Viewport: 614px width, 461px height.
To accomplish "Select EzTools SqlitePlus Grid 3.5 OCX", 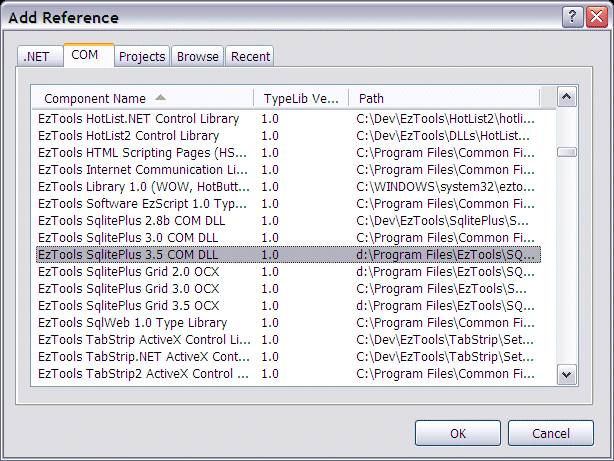I will tap(288, 306).
